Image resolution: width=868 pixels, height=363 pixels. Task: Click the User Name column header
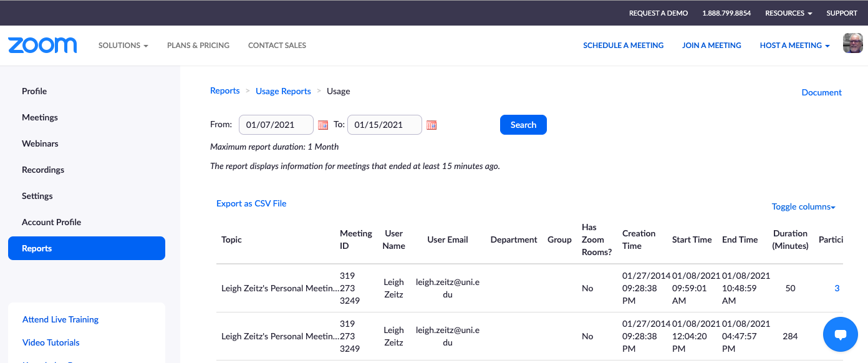(394, 240)
